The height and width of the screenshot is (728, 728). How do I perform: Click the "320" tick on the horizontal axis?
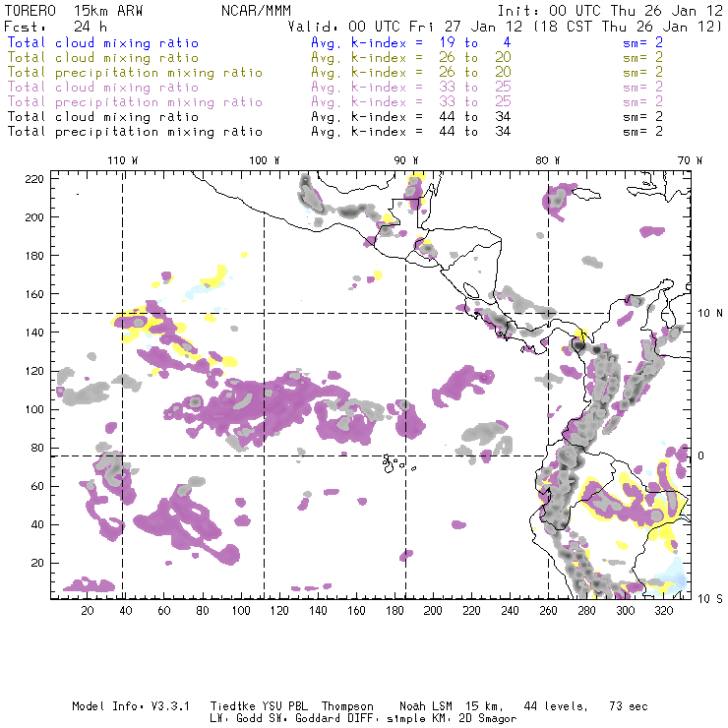pyautogui.click(x=663, y=611)
